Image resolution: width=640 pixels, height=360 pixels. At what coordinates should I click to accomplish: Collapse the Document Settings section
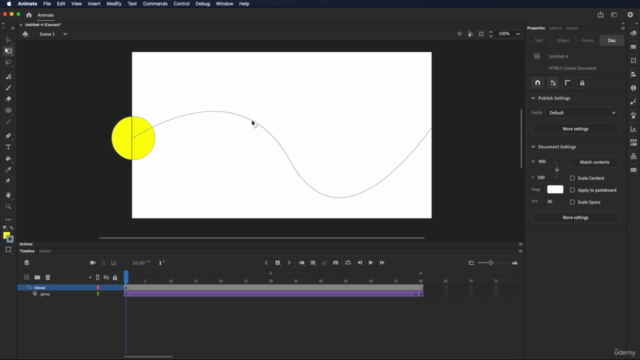pyautogui.click(x=533, y=147)
